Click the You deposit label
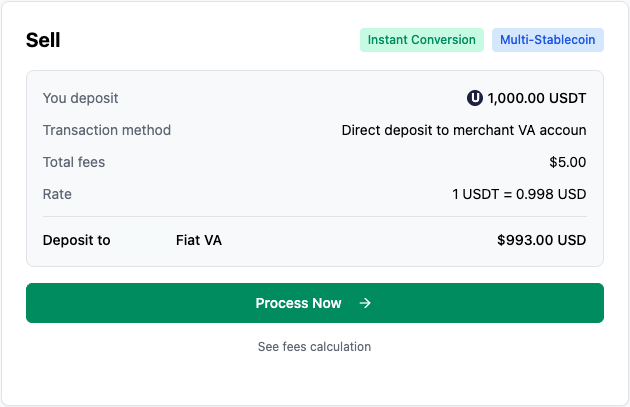 click(x=81, y=98)
